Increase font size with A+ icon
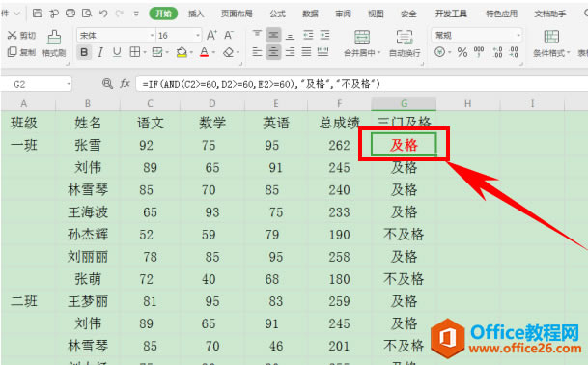The width and height of the screenshot is (588, 365). [x=211, y=36]
